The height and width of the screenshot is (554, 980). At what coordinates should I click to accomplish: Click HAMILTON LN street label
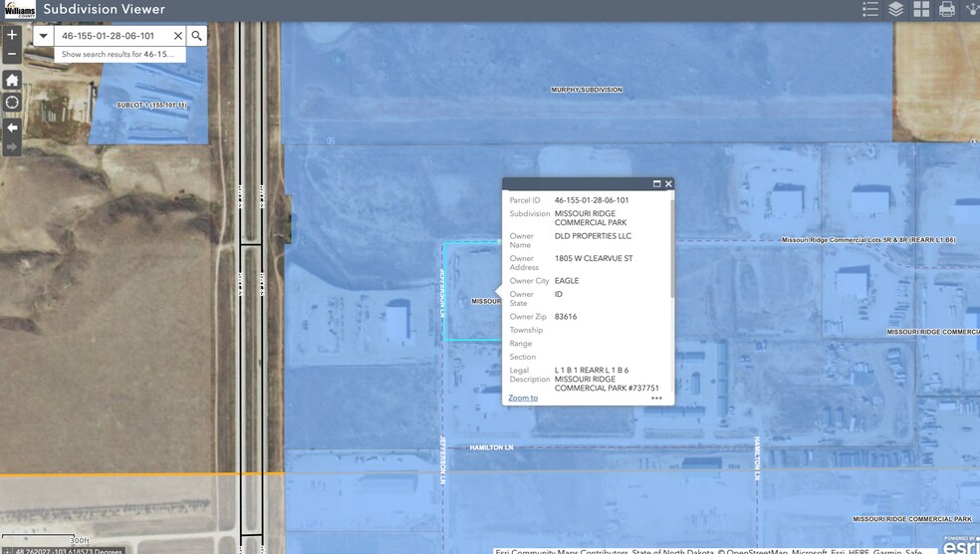(491, 447)
